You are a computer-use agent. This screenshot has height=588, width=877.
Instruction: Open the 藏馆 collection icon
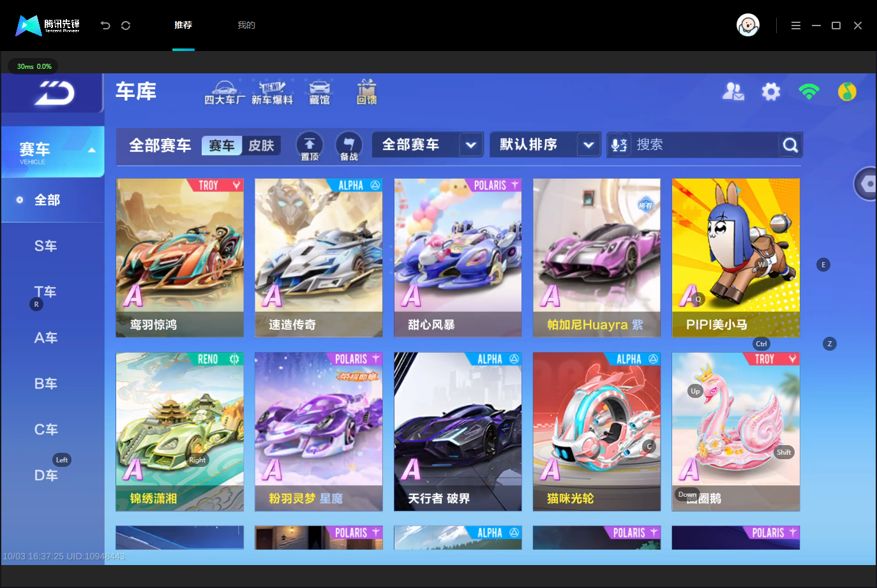(319, 93)
